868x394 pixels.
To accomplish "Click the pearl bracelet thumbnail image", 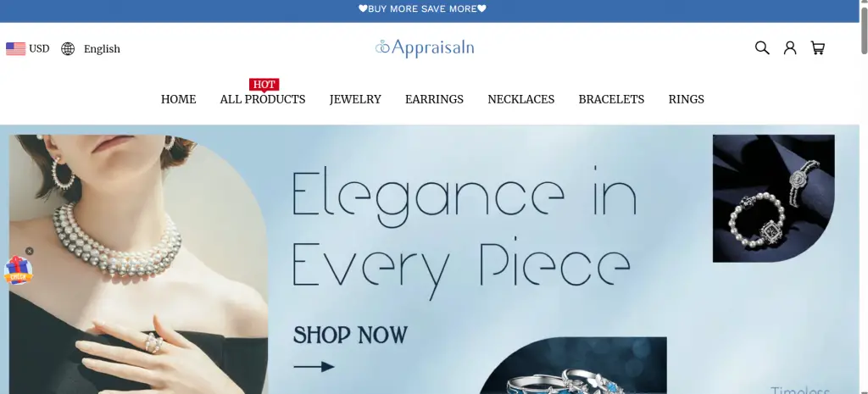I will 773,198.
